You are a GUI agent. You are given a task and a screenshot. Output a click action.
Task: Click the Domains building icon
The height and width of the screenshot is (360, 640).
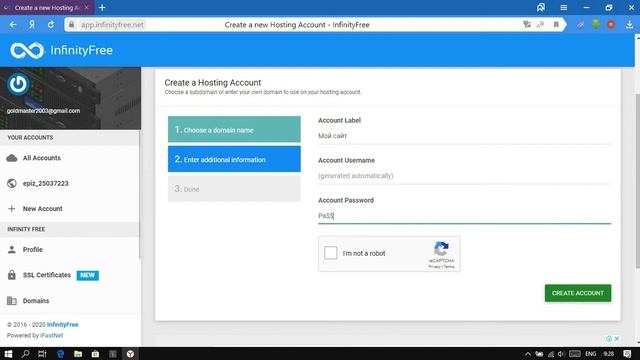12,301
